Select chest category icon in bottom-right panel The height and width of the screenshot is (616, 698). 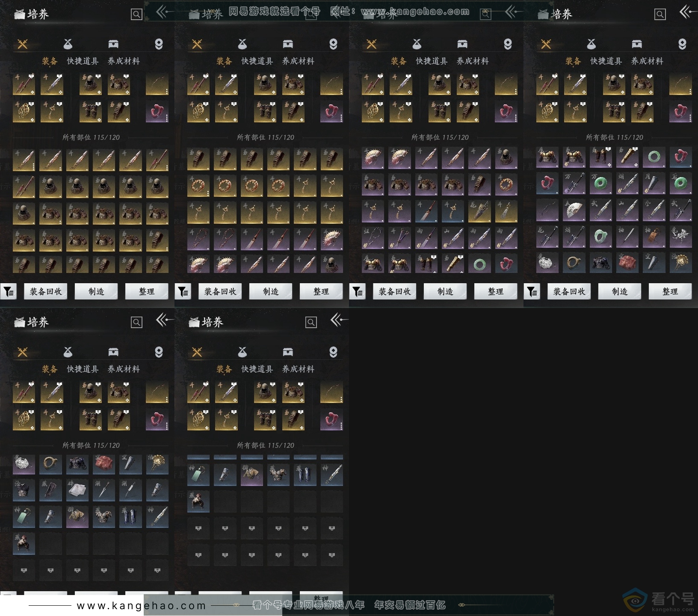(288, 352)
